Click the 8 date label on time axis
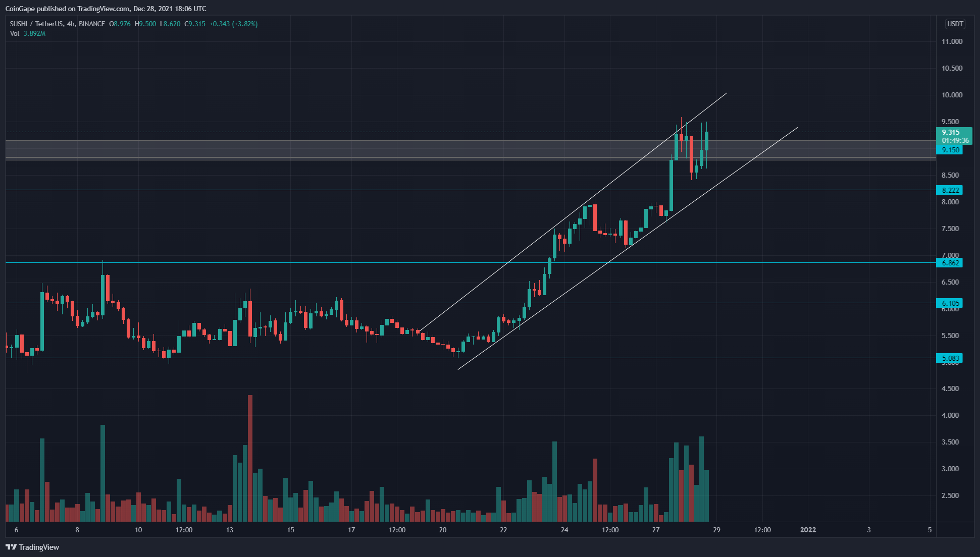Image resolution: width=980 pixels, height=557 pixels. click(77, 530)
